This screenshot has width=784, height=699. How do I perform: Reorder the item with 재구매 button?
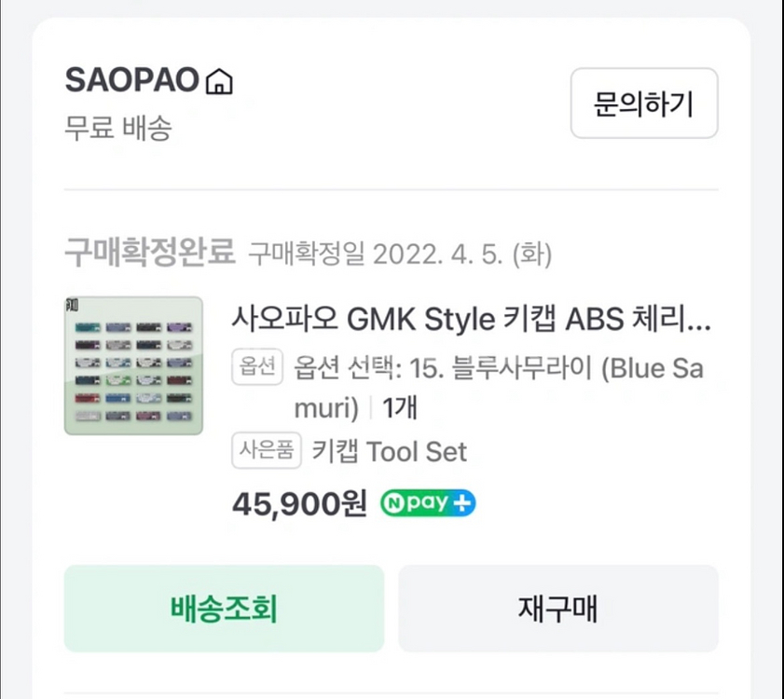(558, 609)
